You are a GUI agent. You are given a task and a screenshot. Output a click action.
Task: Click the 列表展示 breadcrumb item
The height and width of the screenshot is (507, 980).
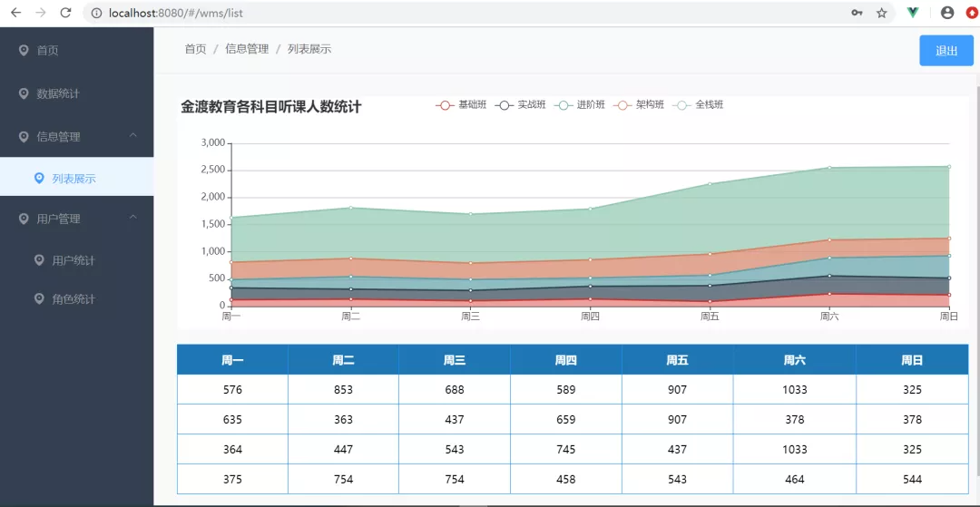309,49
